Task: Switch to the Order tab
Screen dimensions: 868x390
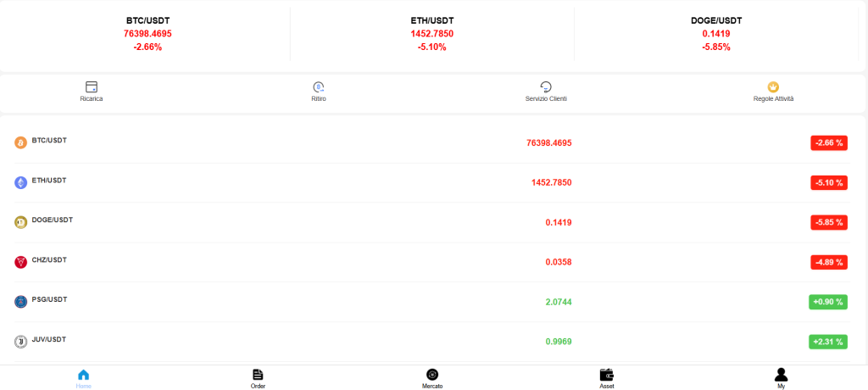Action: point(258,378)
